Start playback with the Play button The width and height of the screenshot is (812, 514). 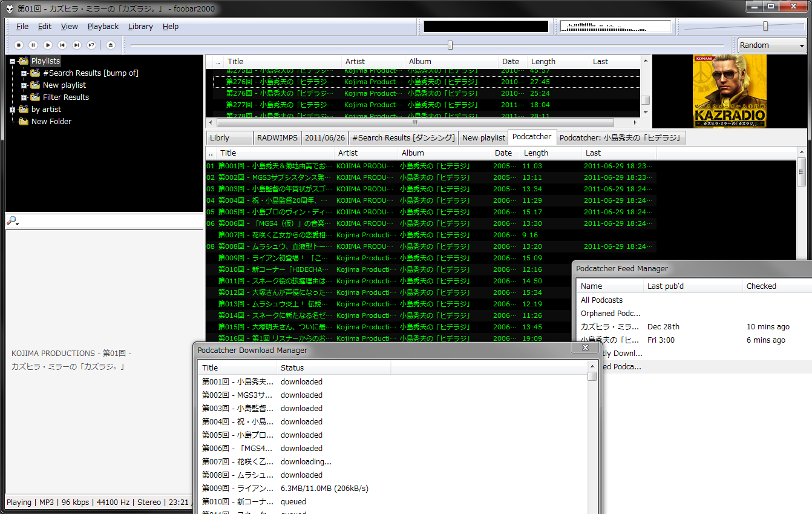48,45
